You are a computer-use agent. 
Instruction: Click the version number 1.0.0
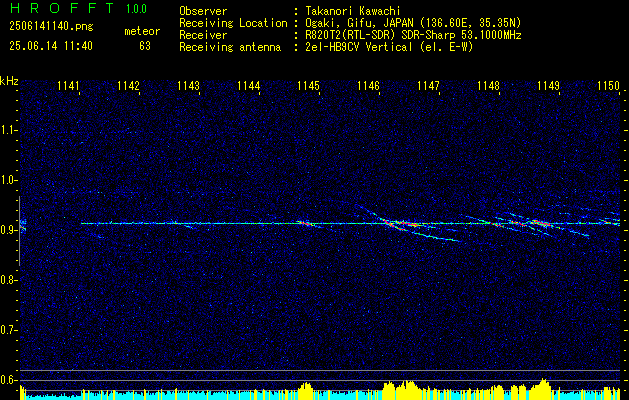tap(136, 9)
